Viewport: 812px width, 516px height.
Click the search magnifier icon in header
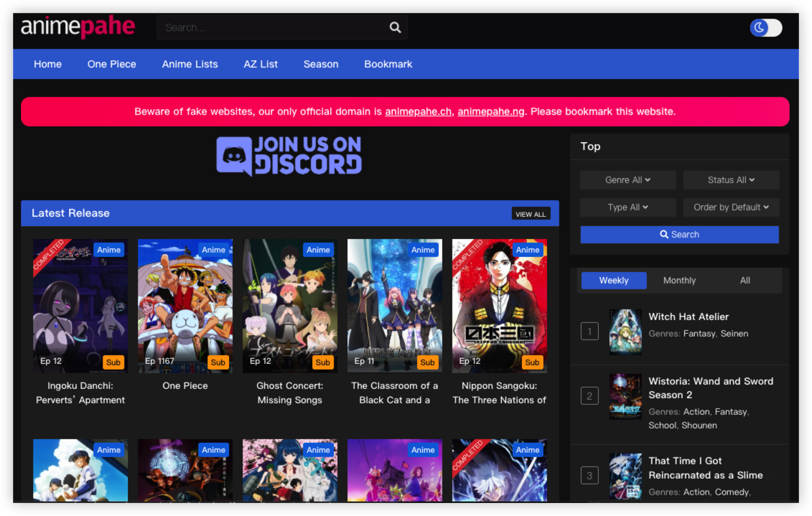pos(395,27)
